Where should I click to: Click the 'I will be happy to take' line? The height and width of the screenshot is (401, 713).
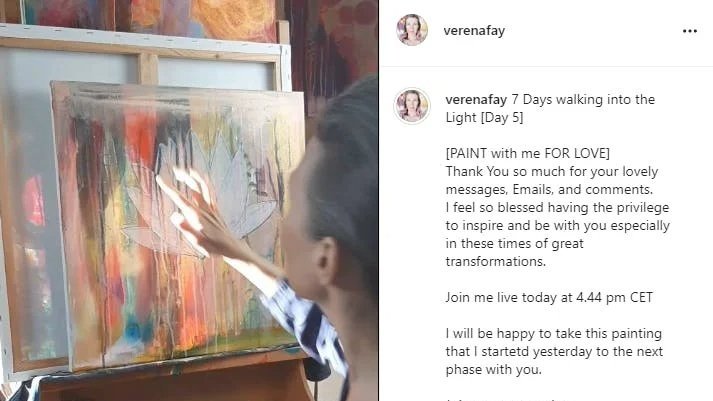[x=553, y=333]
